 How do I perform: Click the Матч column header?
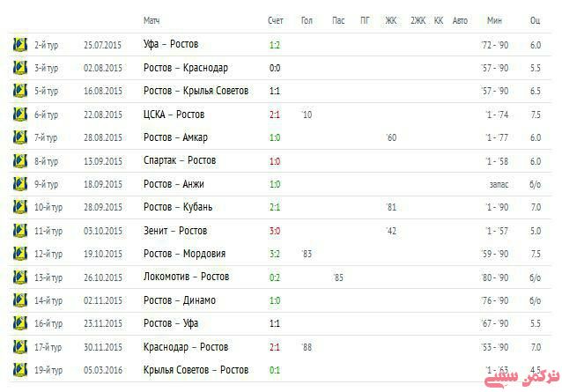pyautogui.click(x=152, y=19)
